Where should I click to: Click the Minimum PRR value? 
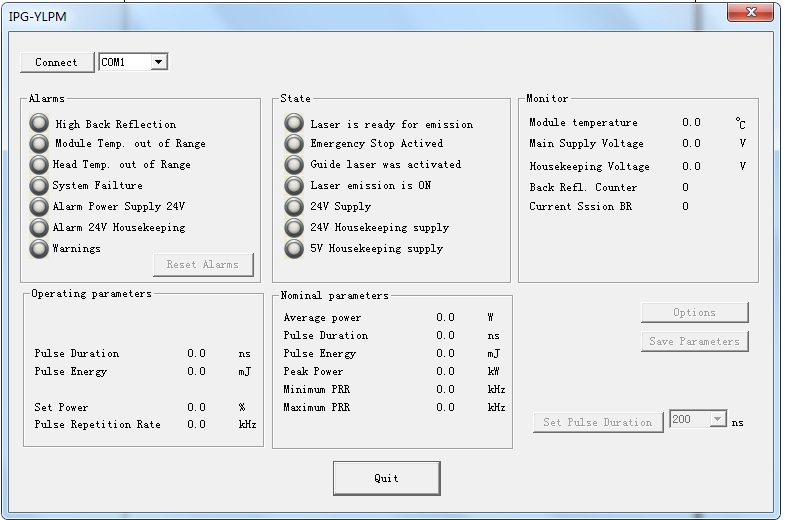[446, 389]
